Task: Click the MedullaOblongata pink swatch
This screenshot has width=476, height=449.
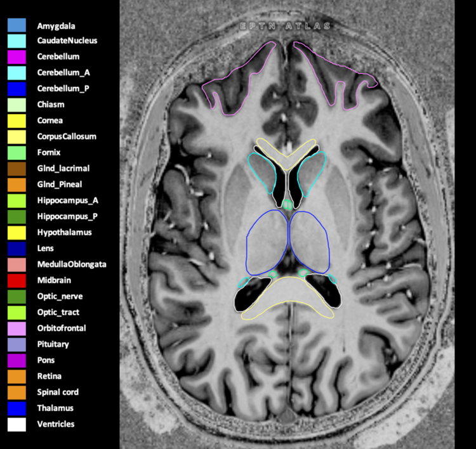Action: pos(17,264)
